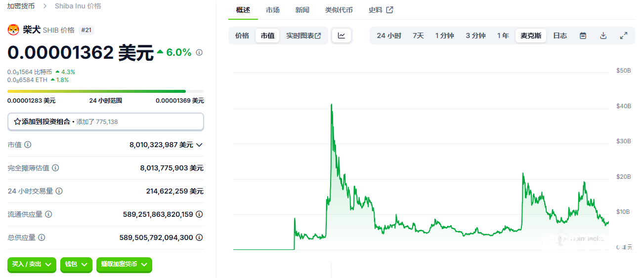Click the download chart data icon
Viewport: 644px width, 278px height.
point(603,36)
